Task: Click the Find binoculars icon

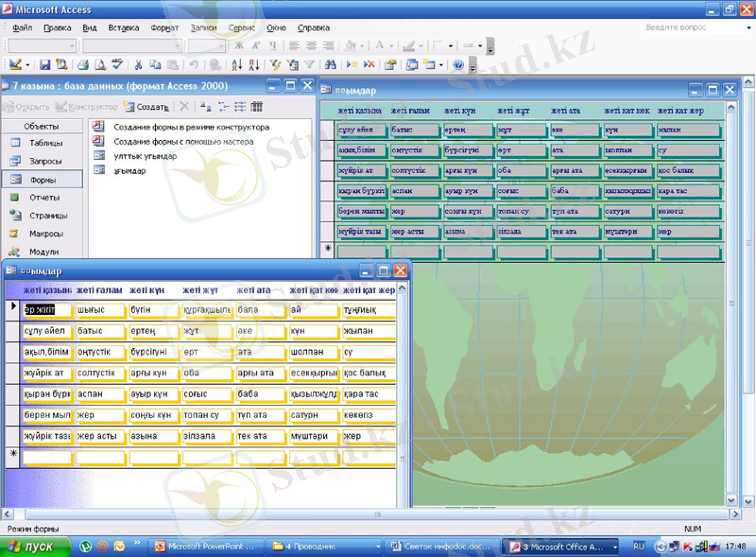Action: [329, 65]
